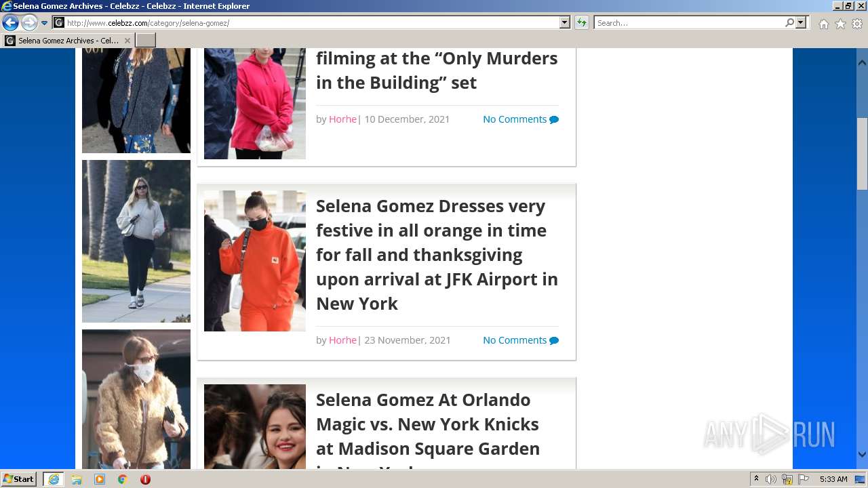Click the volume speaker tray icon

(x=771, y=479)
